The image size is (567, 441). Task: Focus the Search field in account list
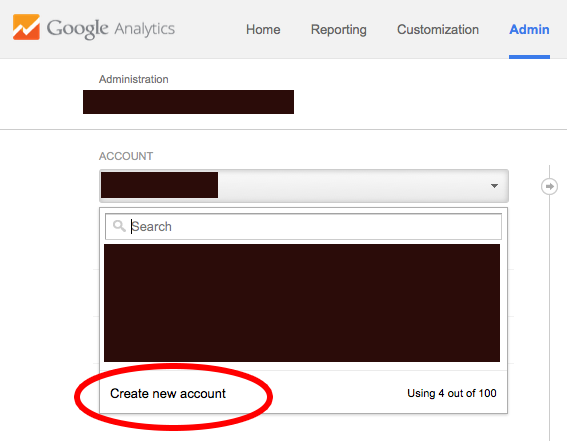303,226
